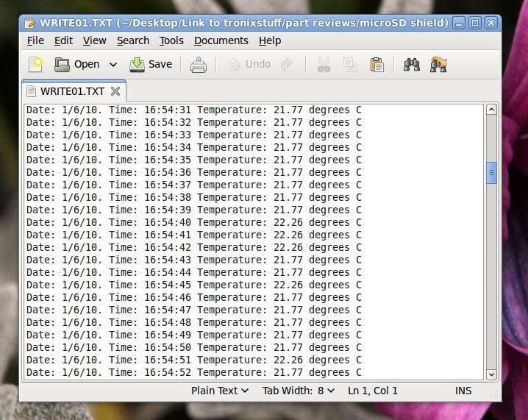Open Find and Replace icon
Viewport: 528px width, 420px height.
(439, 65)
